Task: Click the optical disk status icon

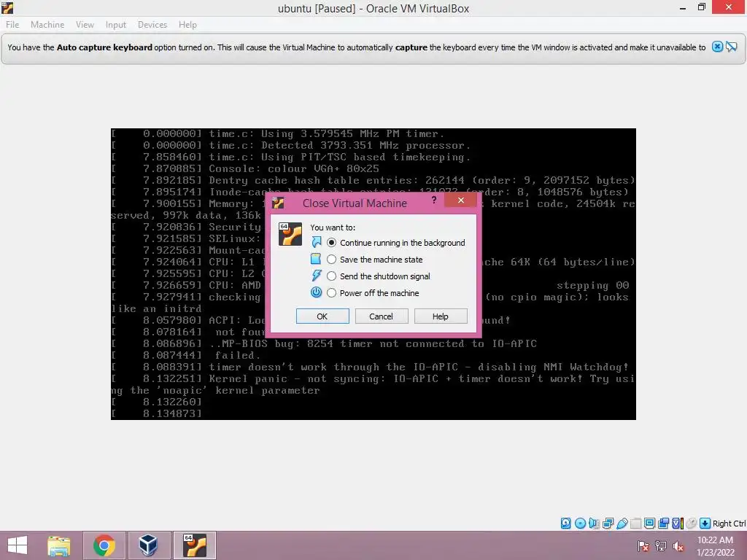Action: [x=580, y=524]
